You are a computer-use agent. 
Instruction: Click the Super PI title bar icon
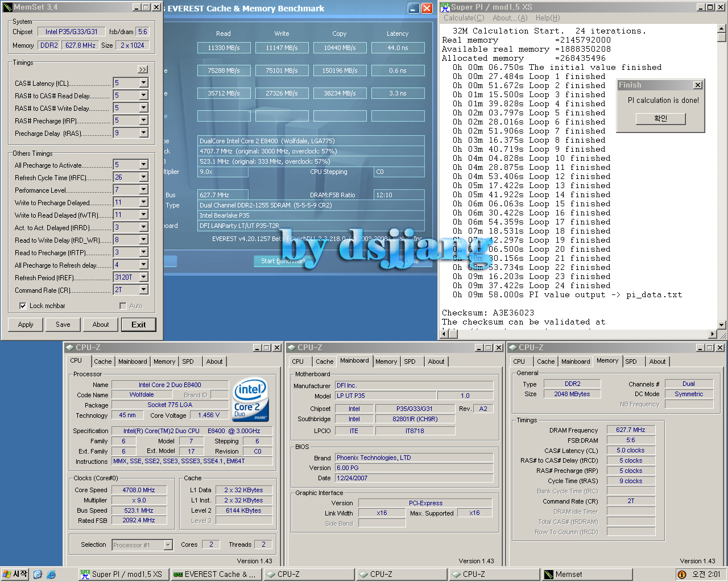[445, 7]
